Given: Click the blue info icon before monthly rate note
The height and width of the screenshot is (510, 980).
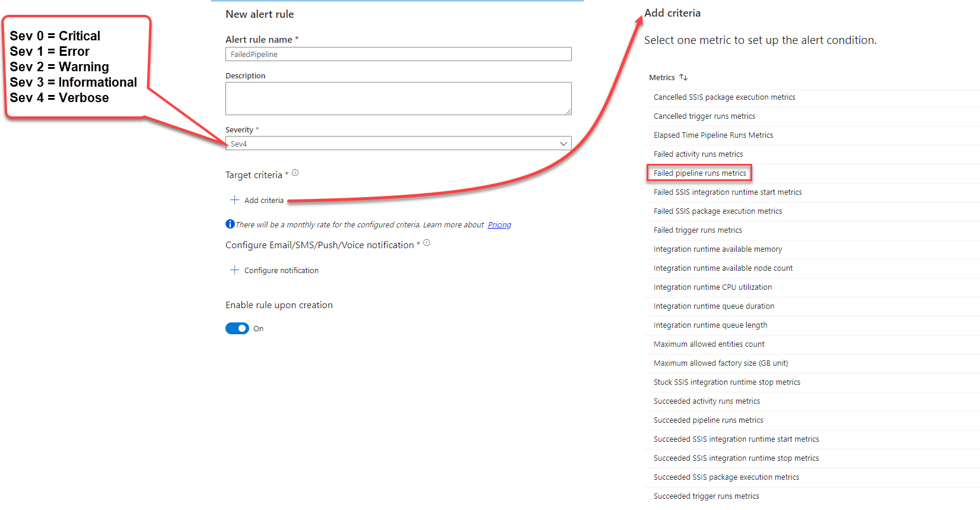Looking at the screenshot, I should 230,224.
